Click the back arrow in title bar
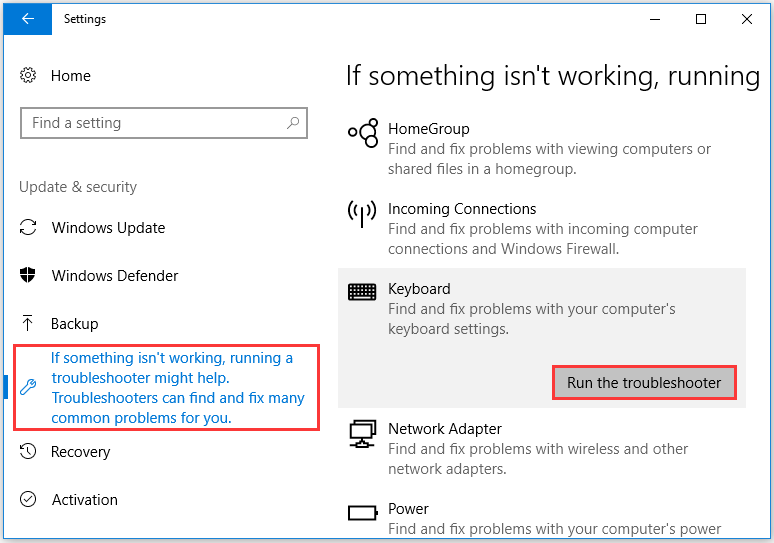 click(28, 19)
